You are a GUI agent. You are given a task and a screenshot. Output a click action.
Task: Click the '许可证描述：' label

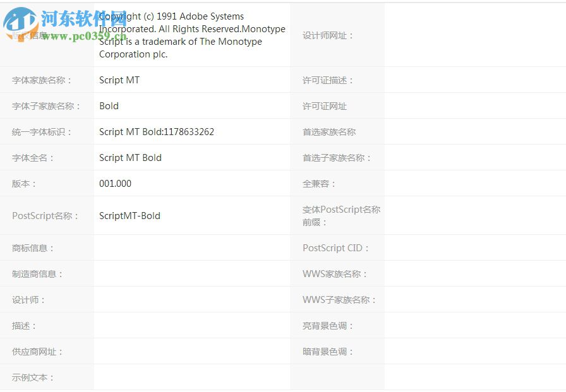(x=328, y=80)
